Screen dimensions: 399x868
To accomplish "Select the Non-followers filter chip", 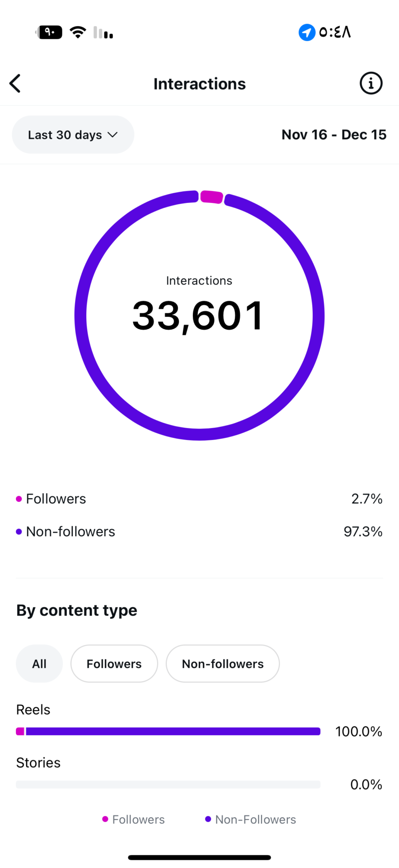I will click(x=222, y=664).
